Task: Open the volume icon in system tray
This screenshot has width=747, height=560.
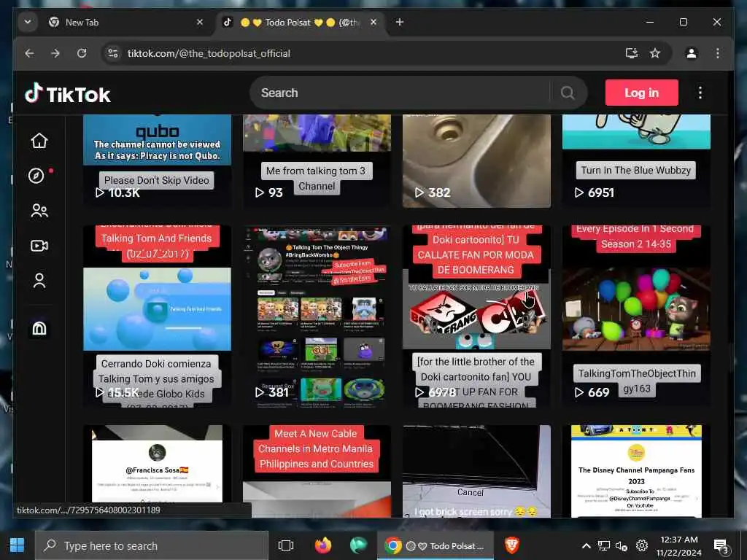Action: coord(622,545)
